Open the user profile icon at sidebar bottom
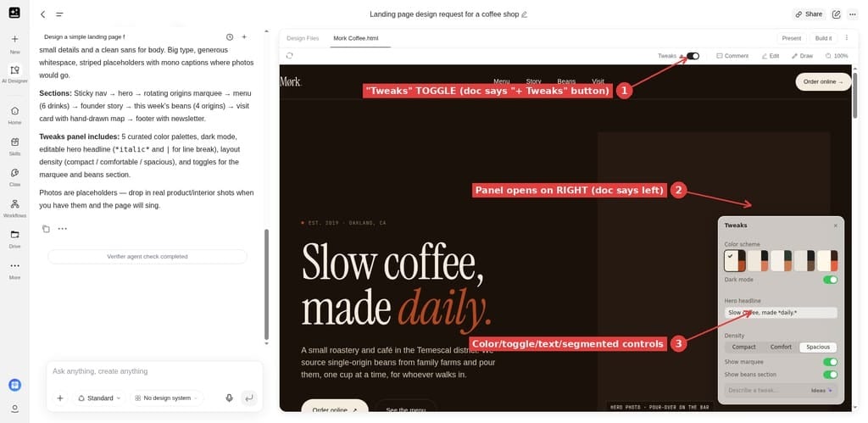Screen dimensions: 868x423 tap(15, 409)
